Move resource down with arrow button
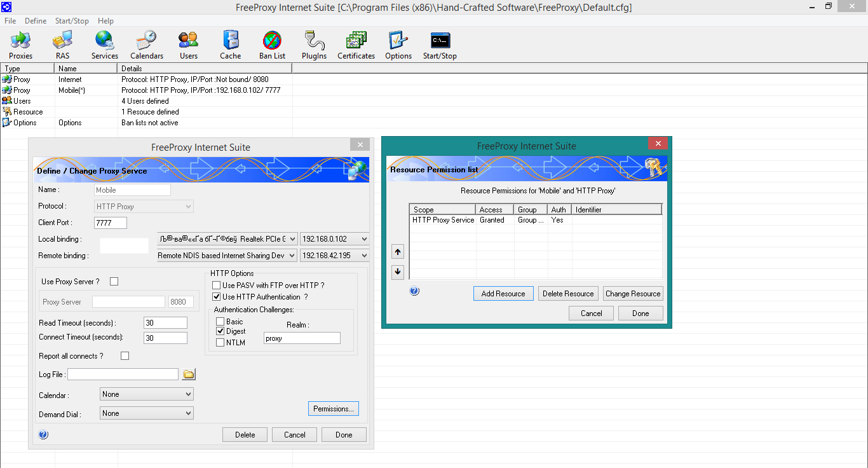Image resolution: width=868 pixels, height=468 pixels. click(398, 272)
